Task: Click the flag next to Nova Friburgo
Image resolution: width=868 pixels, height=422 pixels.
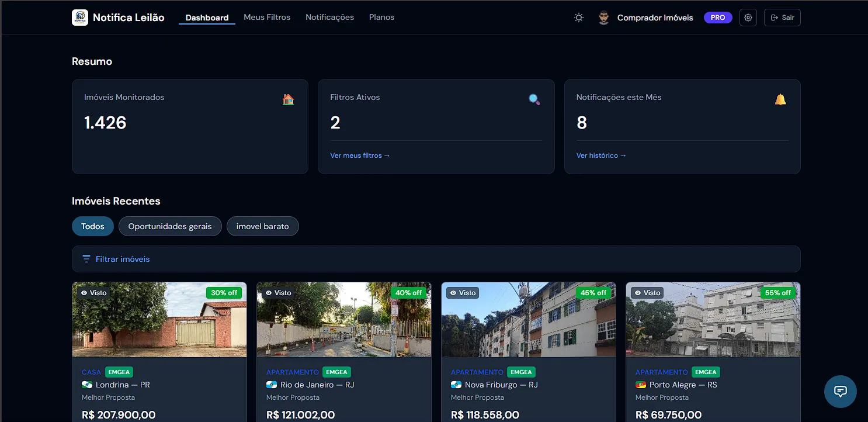Action: [456, 385]
